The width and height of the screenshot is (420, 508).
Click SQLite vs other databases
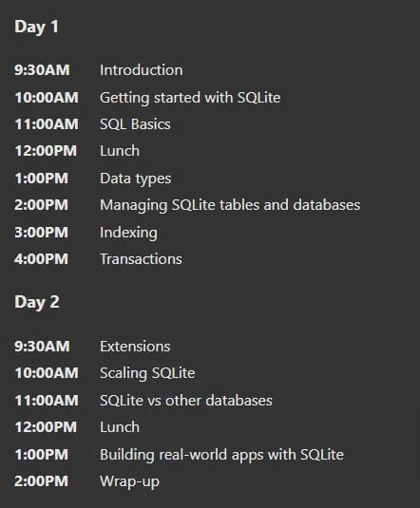(186, 401)
